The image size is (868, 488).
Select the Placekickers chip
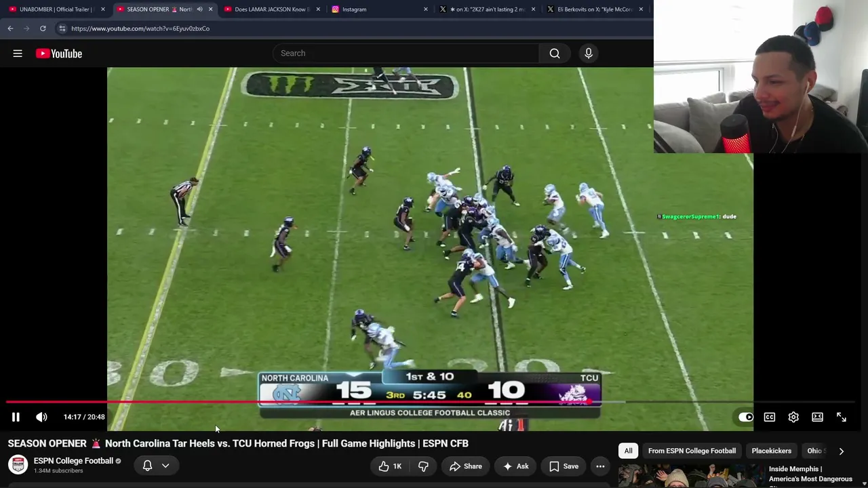point(772,451)
